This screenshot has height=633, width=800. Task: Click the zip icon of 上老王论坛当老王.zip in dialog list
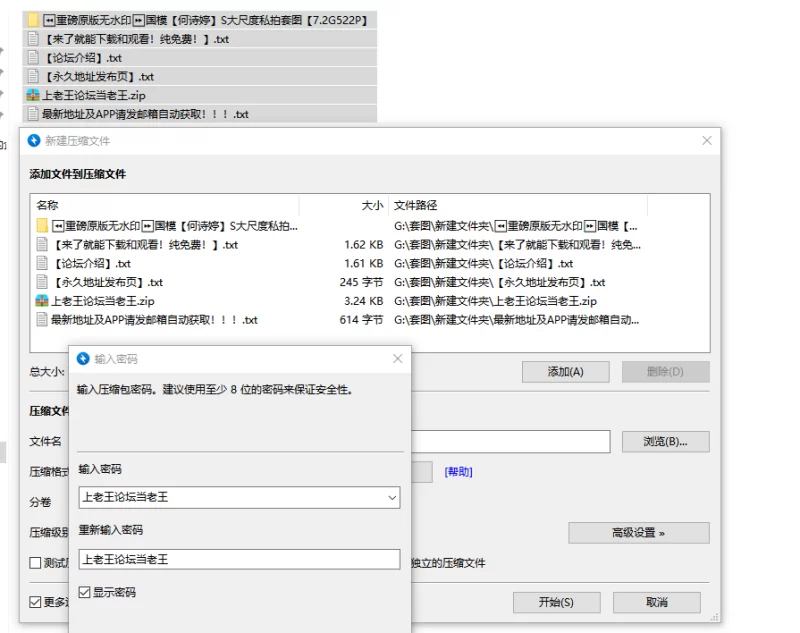tap(42, 301)
